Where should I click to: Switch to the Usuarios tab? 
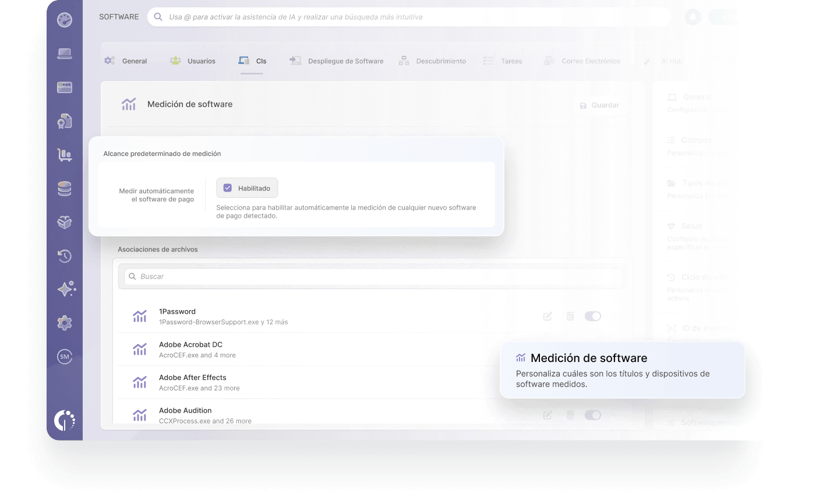coord(193,61)
